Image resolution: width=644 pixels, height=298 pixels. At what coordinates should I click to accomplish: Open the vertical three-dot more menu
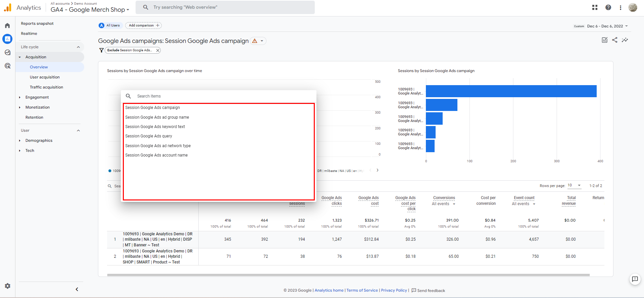(621, 7)
